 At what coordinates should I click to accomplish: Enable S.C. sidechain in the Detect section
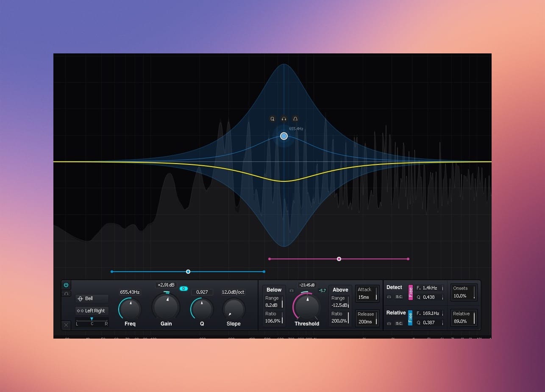(x=399, y=297)
